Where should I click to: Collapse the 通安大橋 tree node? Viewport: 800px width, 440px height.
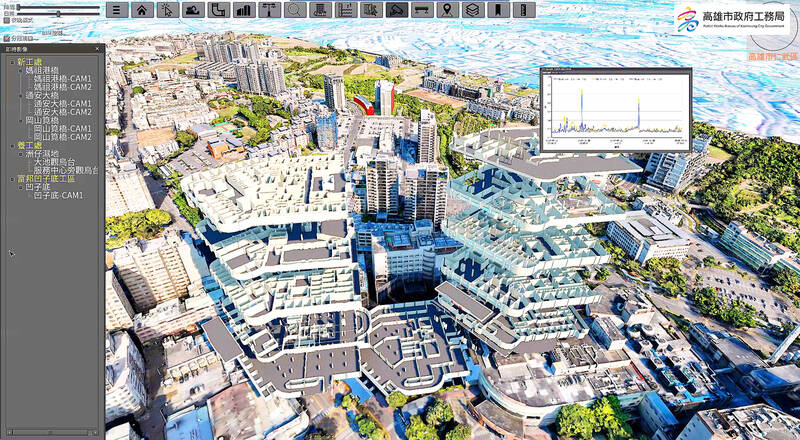coord(20,95)
